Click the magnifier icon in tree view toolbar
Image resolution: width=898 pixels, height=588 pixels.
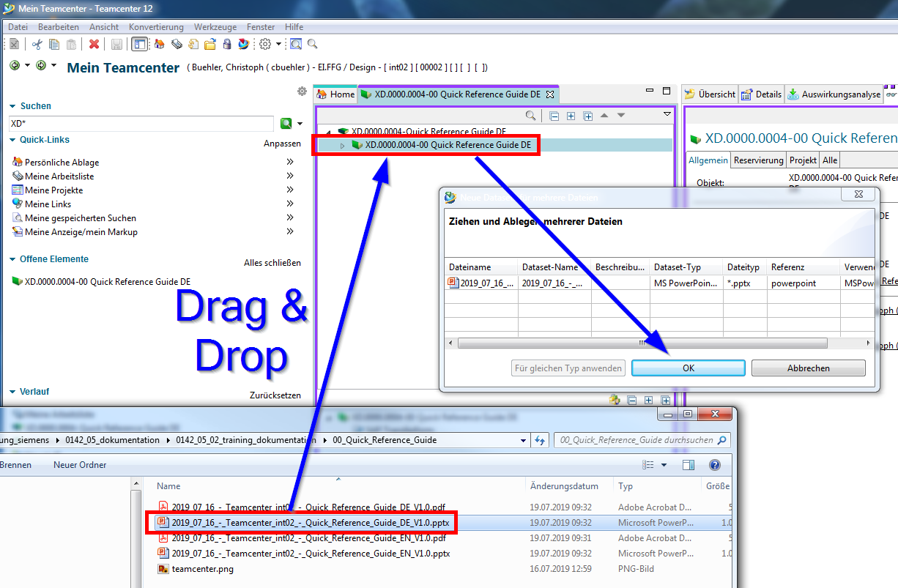coord(531,116)
